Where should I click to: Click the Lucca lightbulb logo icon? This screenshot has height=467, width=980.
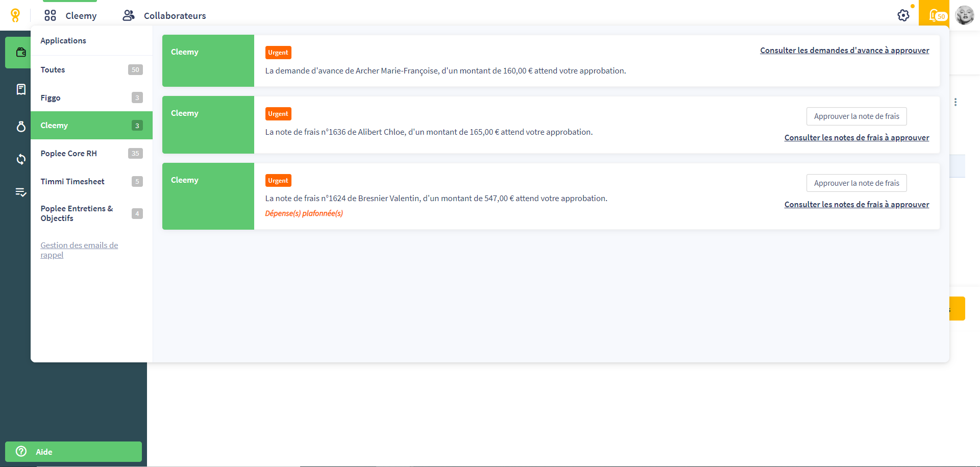[x=15, y=16]
